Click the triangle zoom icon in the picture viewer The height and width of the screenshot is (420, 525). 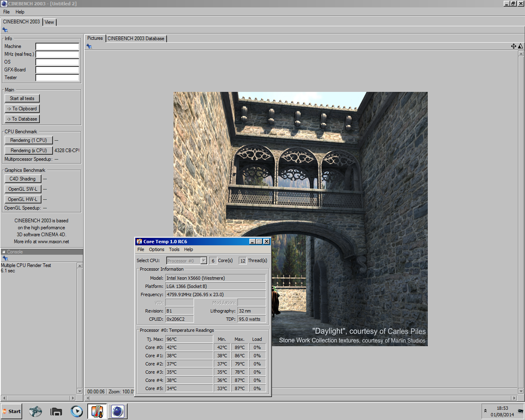tap(520, 46)
